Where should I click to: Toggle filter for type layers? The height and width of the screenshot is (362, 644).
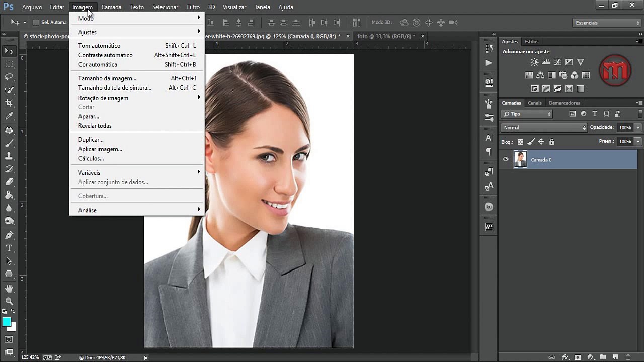tap(595, 114)
